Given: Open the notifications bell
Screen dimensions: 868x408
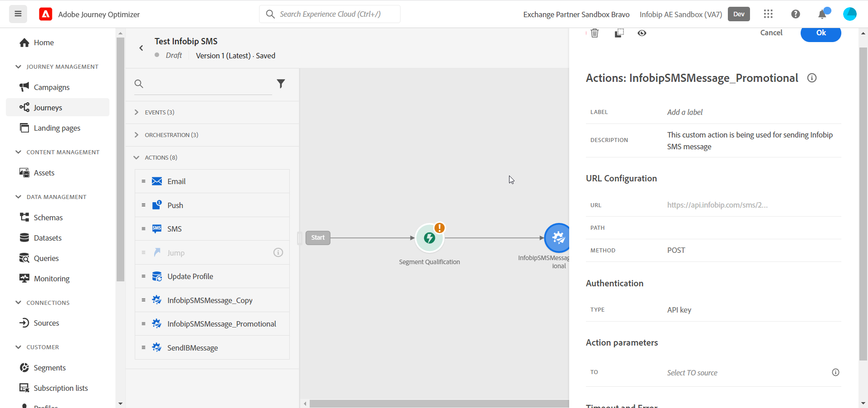Looking at the screenshot, I should click(x=822, y=14).
